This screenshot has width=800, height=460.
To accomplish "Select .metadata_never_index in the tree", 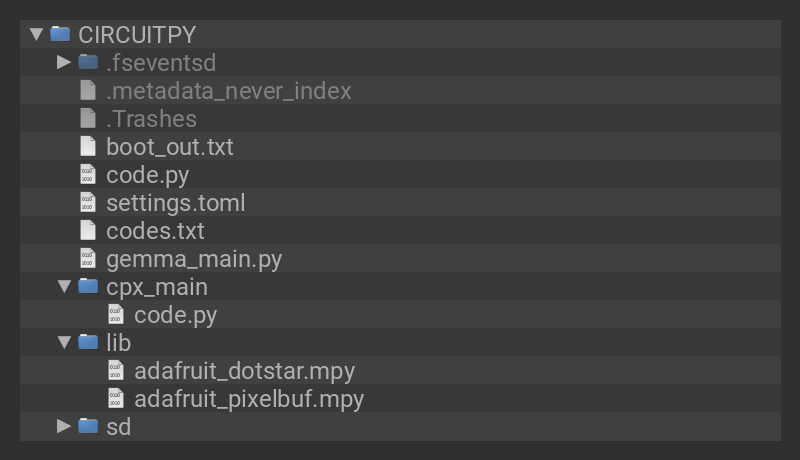I will tap(228, 90).
